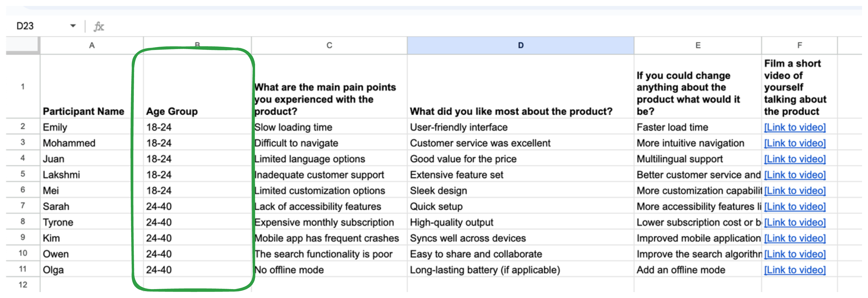Select the cell containing 'Sarah'
Viewport: 868px width, 298px height.
click(92, 205)
